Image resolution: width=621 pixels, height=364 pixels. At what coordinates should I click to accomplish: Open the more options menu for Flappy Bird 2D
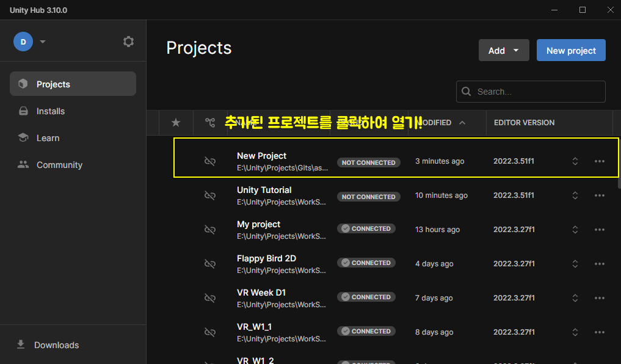[600, 264]
